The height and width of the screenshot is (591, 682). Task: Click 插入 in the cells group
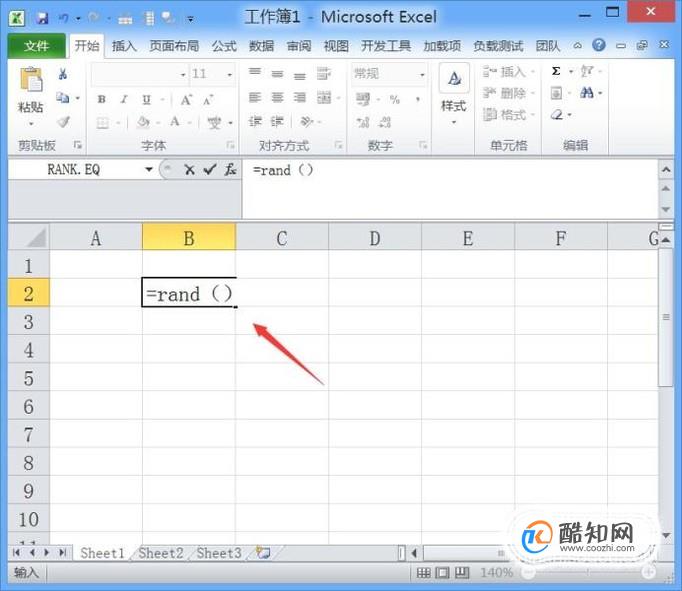[509, 71]
